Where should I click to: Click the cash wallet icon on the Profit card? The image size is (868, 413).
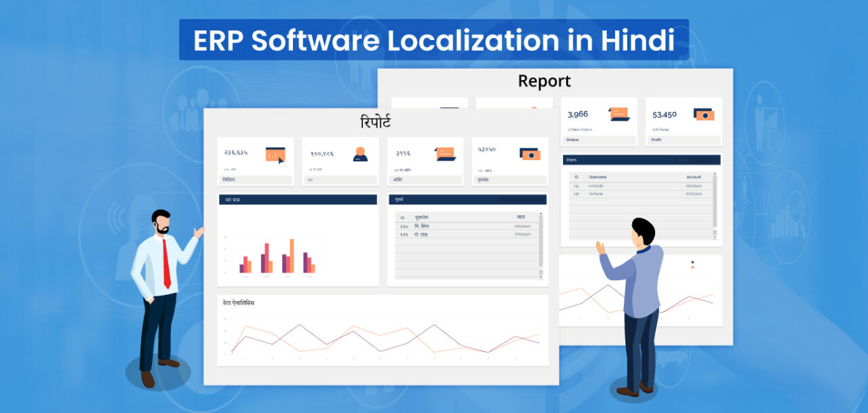(705, 115)
